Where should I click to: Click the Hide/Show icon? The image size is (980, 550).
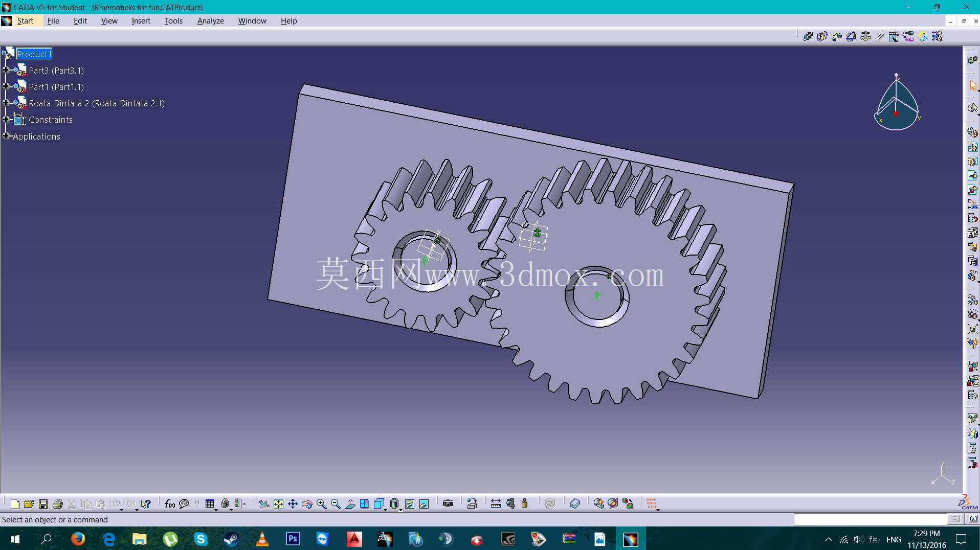coord(410,504)
